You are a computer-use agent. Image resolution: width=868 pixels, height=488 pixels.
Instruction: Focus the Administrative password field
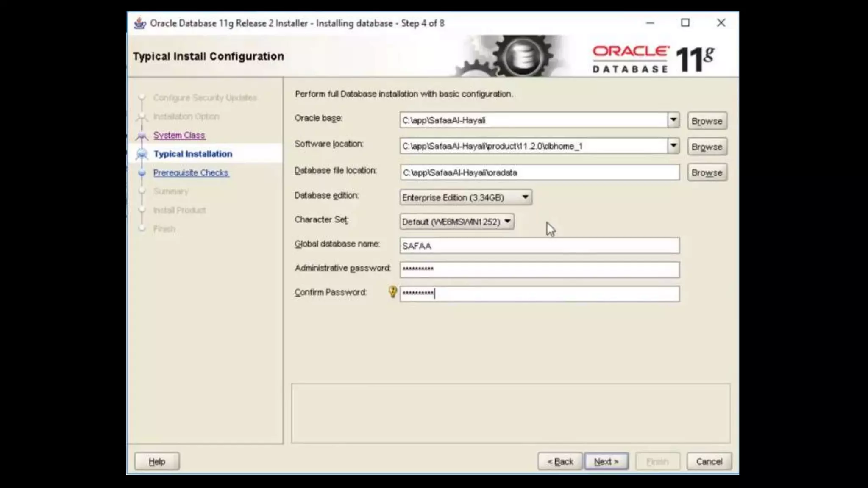539,269
